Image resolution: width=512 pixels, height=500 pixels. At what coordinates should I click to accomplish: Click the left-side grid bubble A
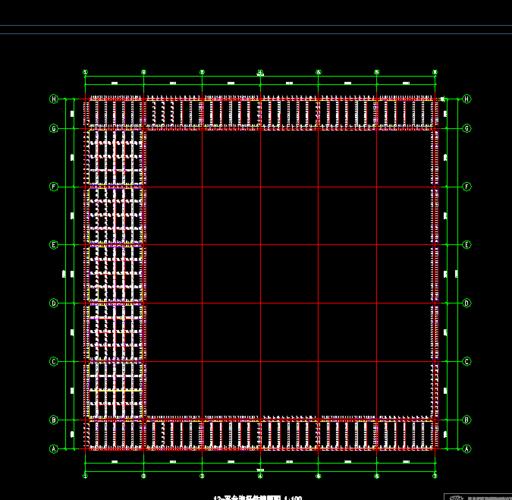click(x=54, y=449)
